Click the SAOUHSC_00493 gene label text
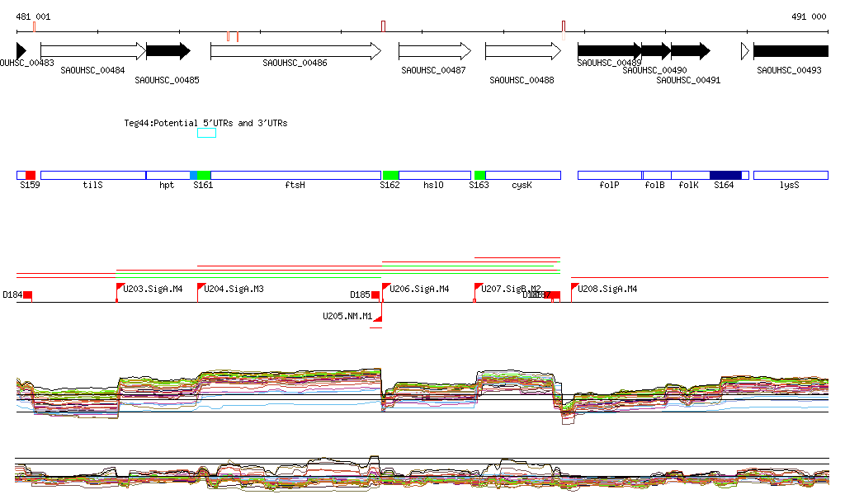The image size is (845, 504). tap(789, 70)
